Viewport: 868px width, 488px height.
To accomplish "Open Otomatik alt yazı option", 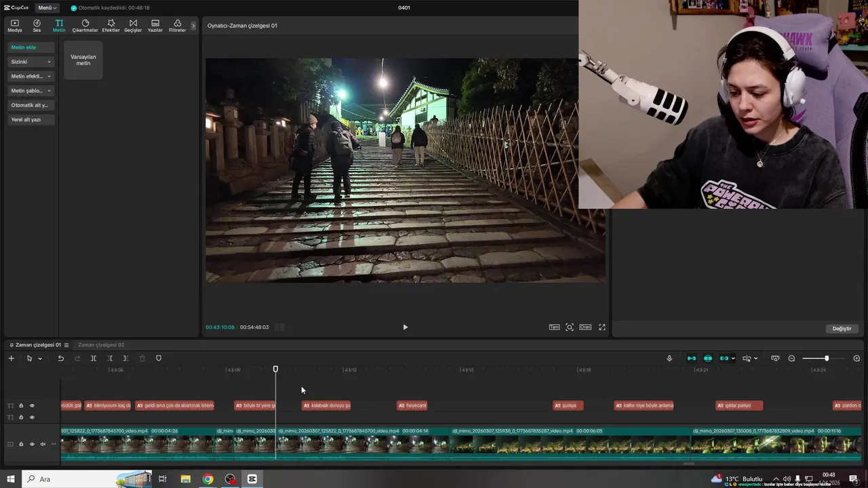I will [31, 105].
